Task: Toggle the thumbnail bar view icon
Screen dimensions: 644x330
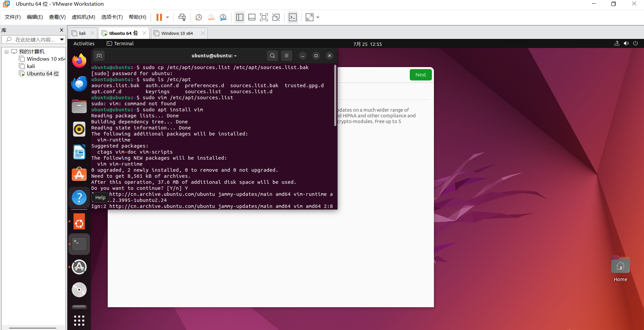Action: point(252,17)
